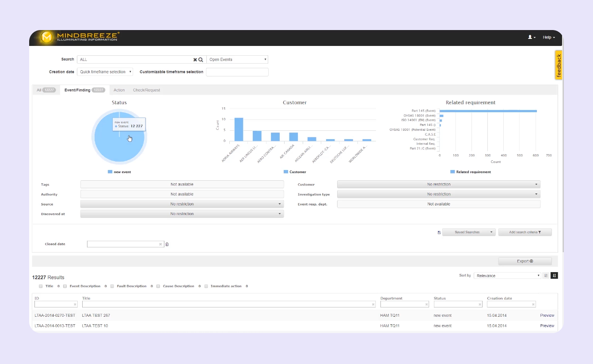Clear the search field using the X icon

(x=194, y=59)
